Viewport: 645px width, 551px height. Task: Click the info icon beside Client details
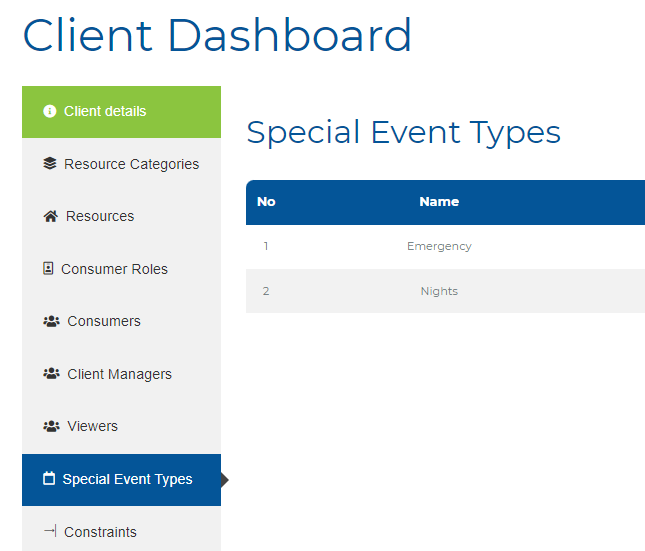[49, 111]
